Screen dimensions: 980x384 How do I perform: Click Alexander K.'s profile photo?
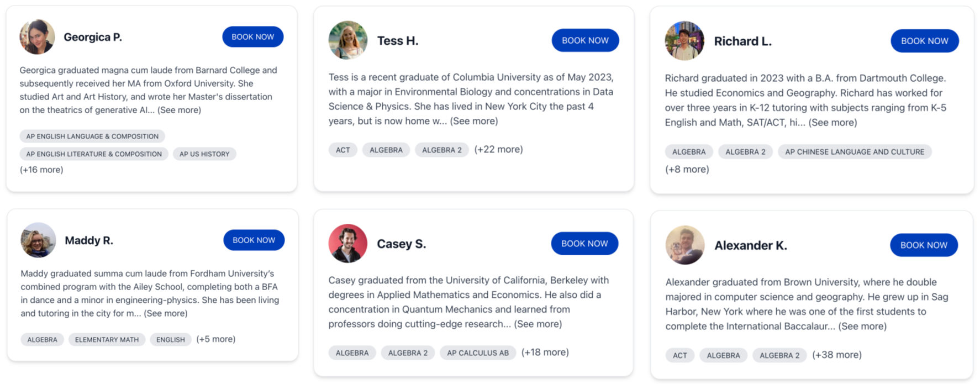[684, 245]
